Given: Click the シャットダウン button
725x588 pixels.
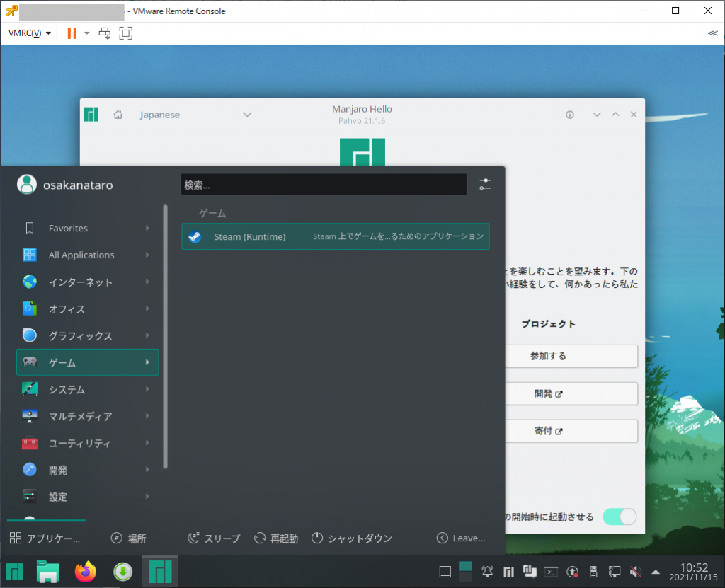Looking at the screenshot, I should [352, 538].
